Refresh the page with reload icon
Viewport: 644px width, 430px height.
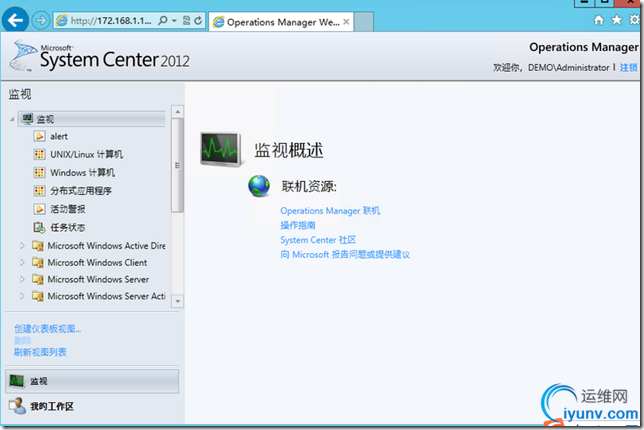point(198,21)
